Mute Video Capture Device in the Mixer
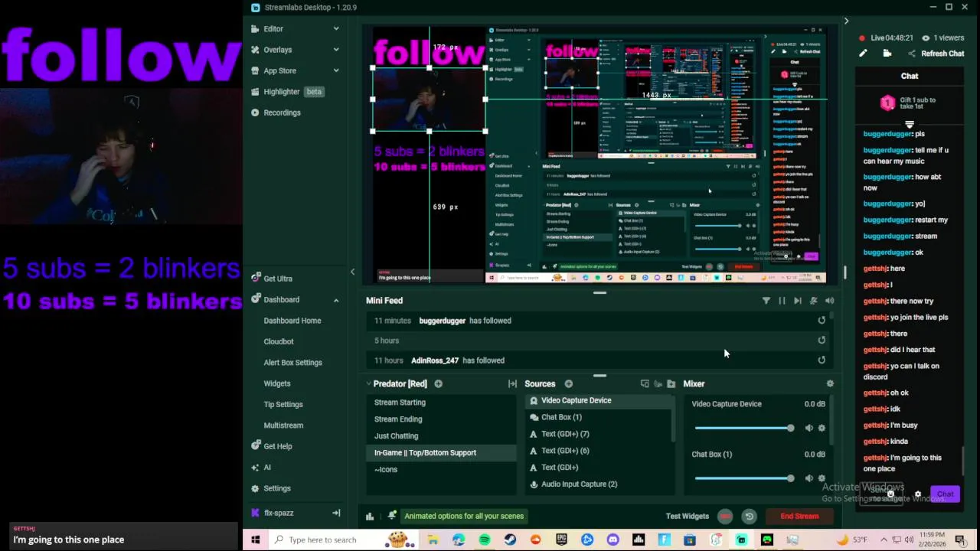 808,428
